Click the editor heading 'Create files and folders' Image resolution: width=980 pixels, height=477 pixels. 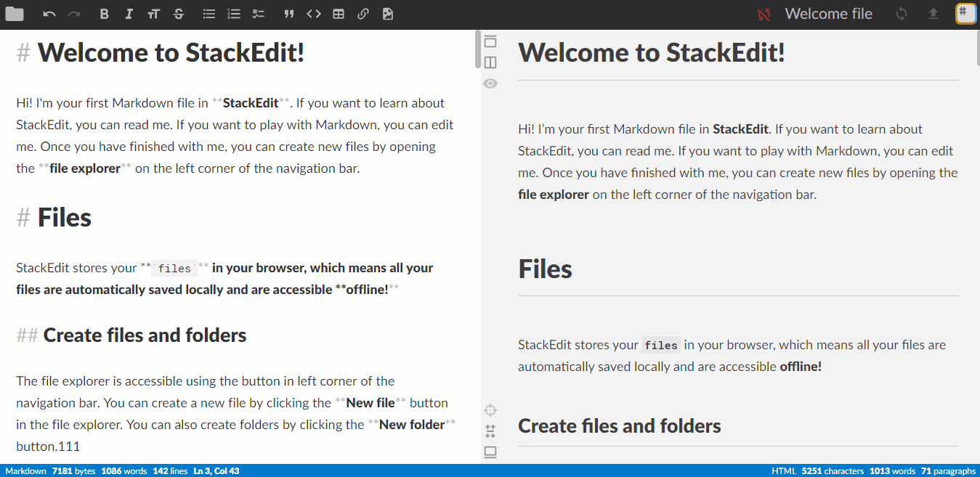click(145, 335)
